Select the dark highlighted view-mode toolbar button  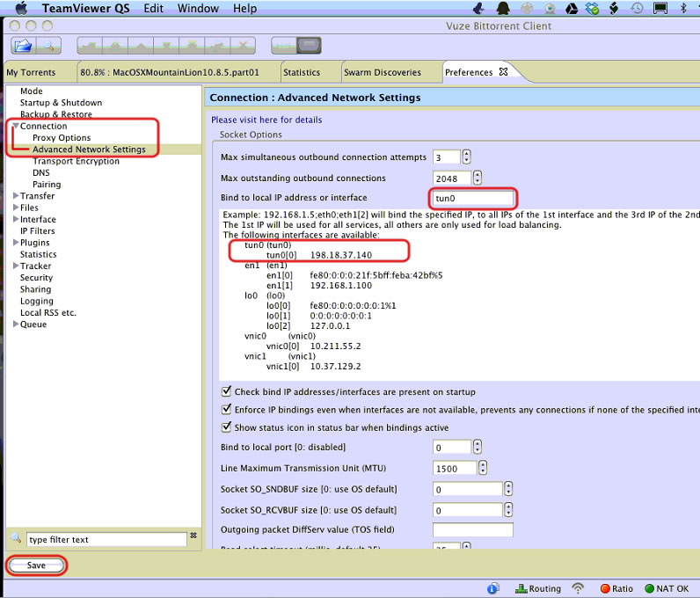pos(309,46)
